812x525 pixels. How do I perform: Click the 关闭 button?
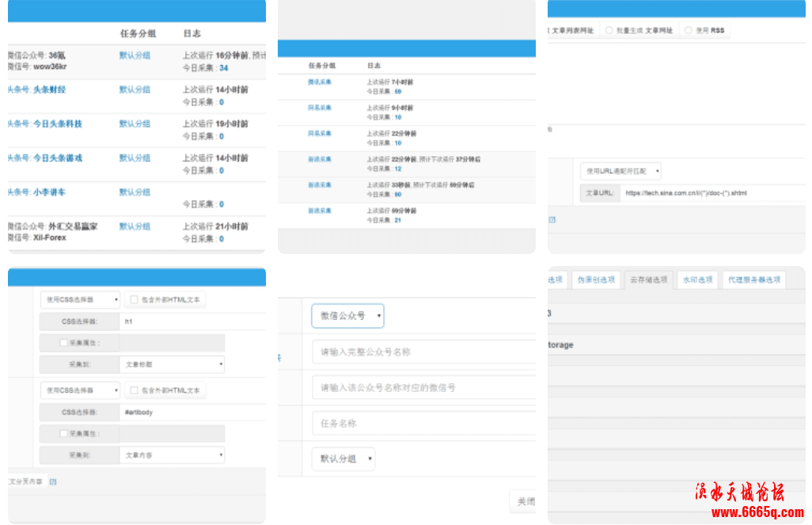click(523, 501)
